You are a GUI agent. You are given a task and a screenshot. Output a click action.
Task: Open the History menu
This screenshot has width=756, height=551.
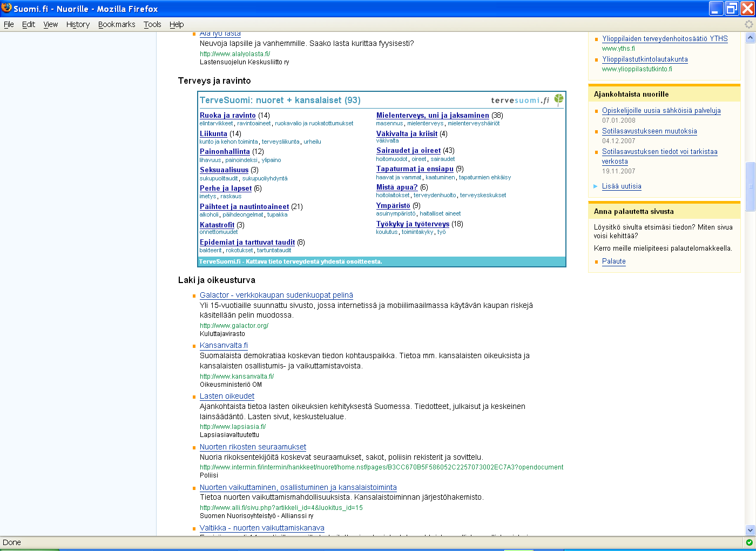coord(78,24)
